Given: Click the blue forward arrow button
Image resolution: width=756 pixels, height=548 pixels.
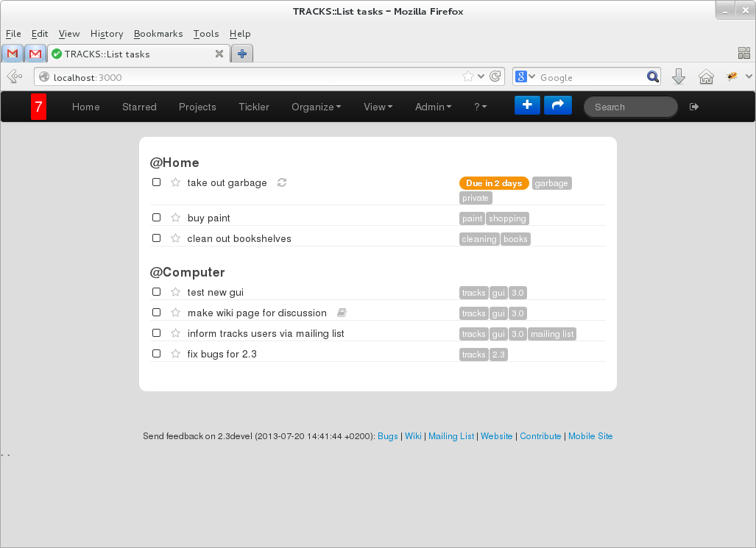Looking at the screenshot, I should coord(557,105).
